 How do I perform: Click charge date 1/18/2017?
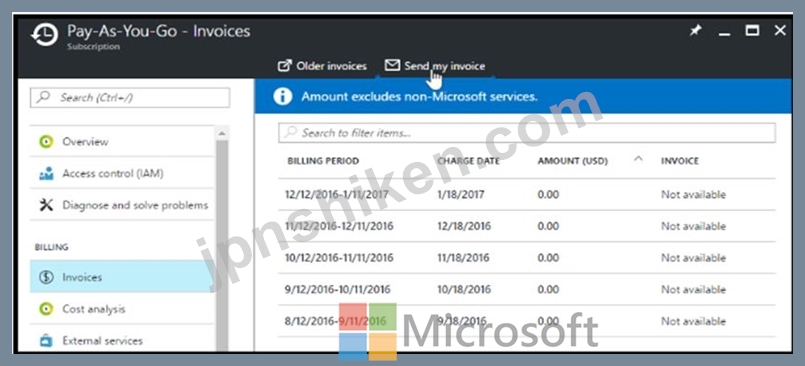click(x=461, y=195)
